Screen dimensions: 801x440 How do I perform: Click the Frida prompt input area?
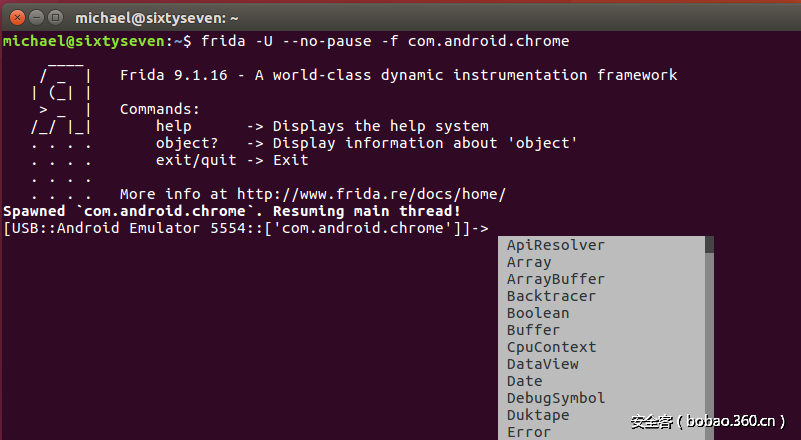click(496, 228)
